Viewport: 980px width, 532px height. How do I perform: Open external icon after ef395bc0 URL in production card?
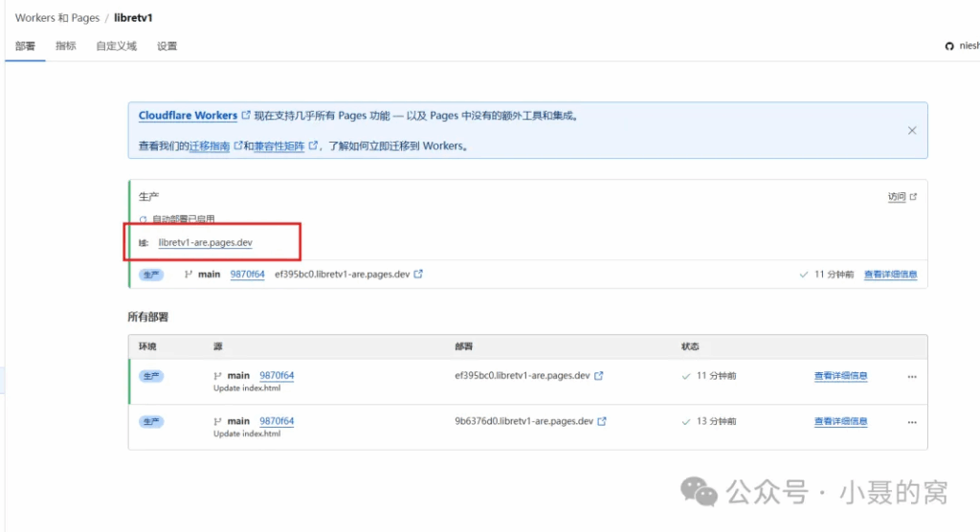point(418,274)
